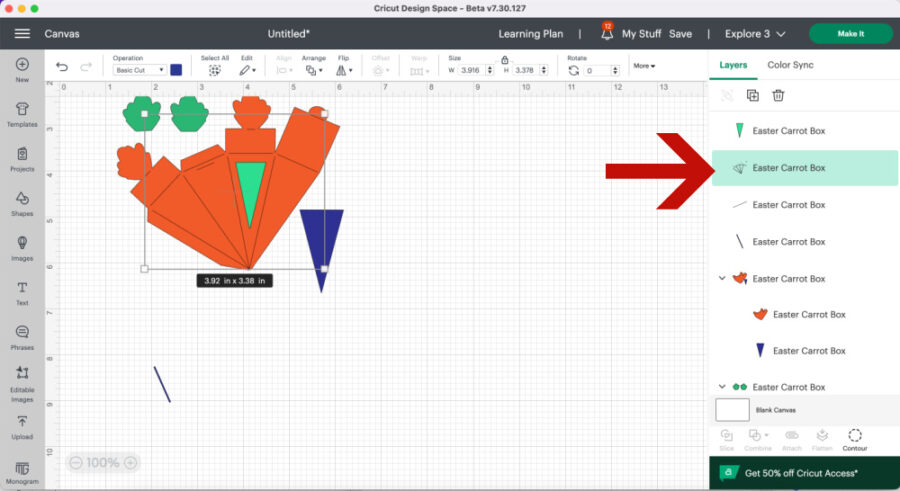The width and height of the screenshot is (900, 491).
Task: Open the blue operation color swatch
Action: pos(176,70)
